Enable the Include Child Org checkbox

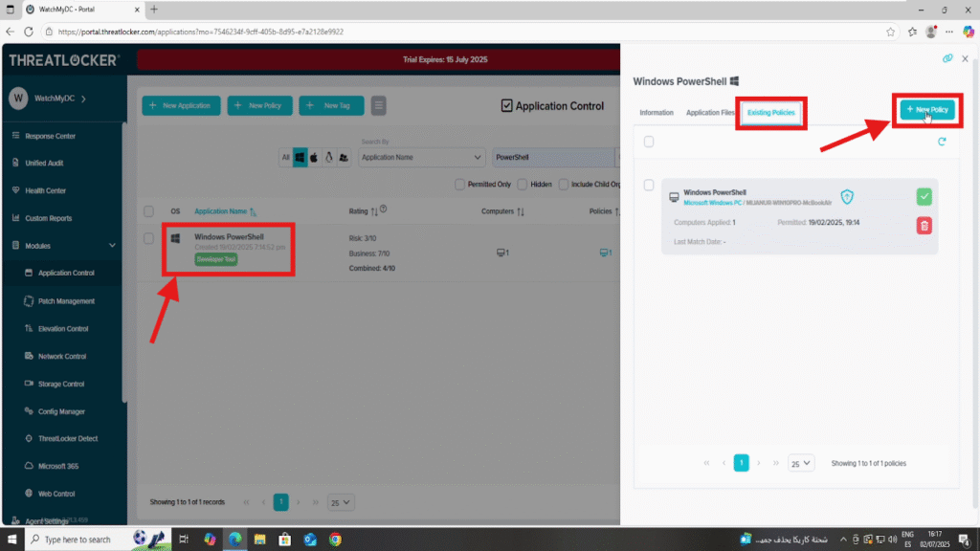pyautogui.click(x=564, y=185)
